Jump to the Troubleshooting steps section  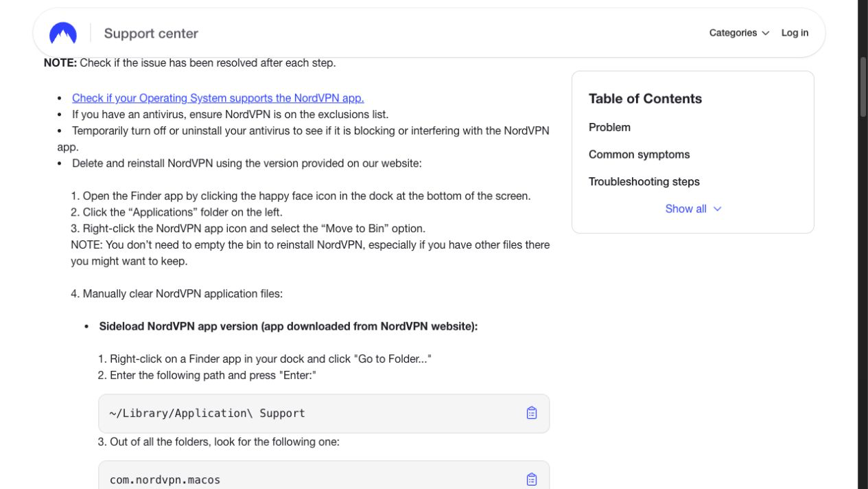644,182
